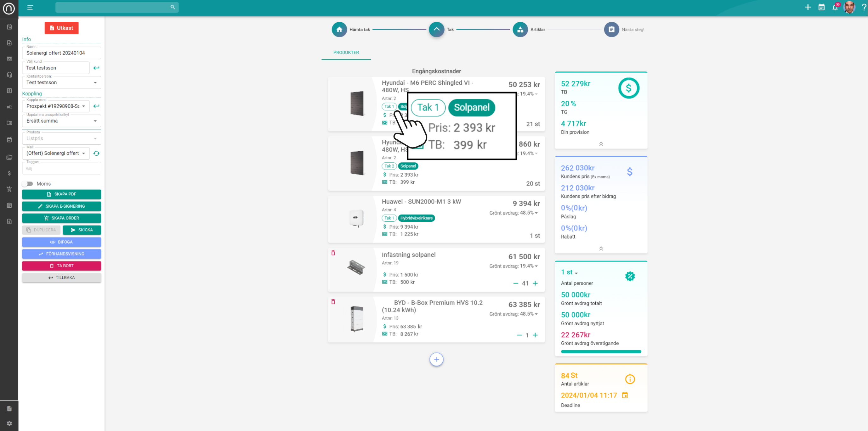This screenshot has width=868, height=431.
Task: Click the add-document icon in the sidebar
Action: [9, 43]
